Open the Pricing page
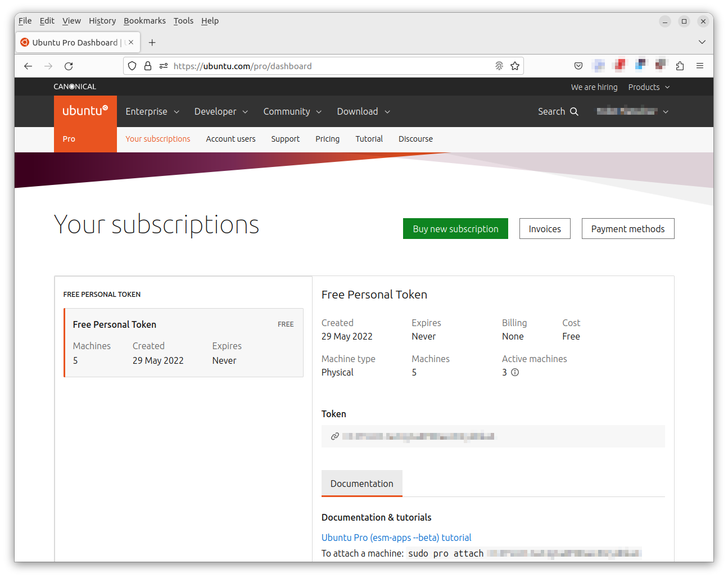 (x=327, y=139)
